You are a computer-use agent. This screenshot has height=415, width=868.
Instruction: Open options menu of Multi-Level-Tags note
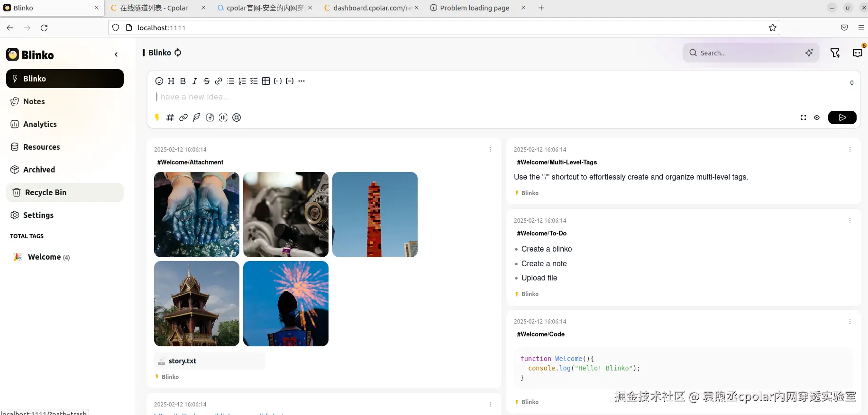click(x=850, y=149)
